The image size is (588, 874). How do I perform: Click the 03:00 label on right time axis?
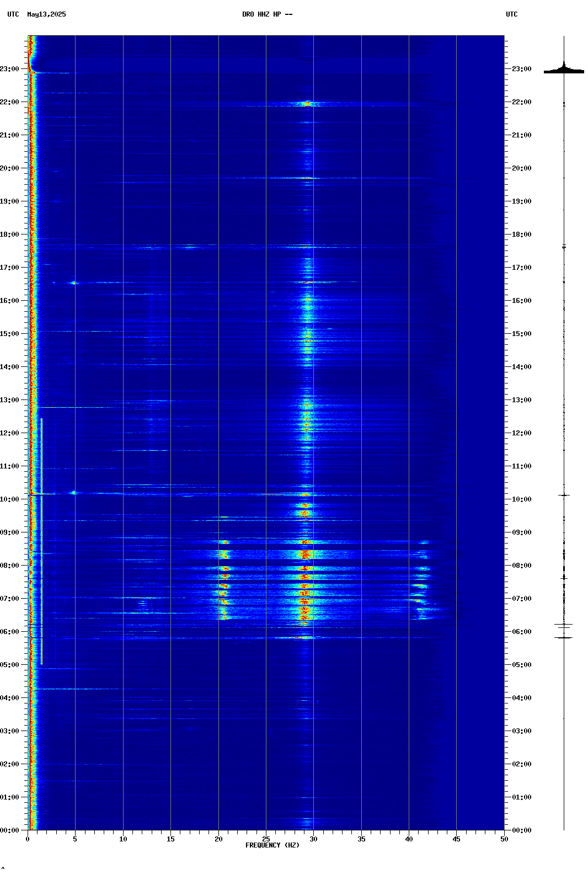[522, 731]
